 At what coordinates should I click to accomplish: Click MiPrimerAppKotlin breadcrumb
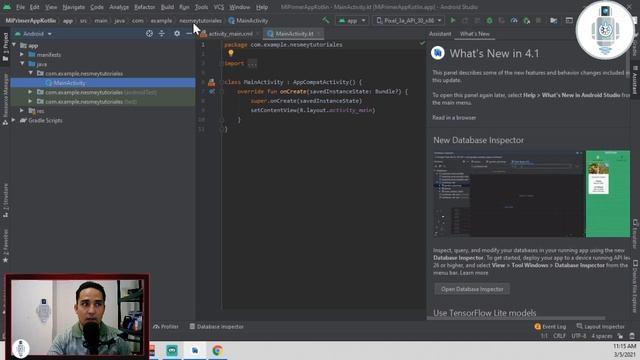pos(31,20)
